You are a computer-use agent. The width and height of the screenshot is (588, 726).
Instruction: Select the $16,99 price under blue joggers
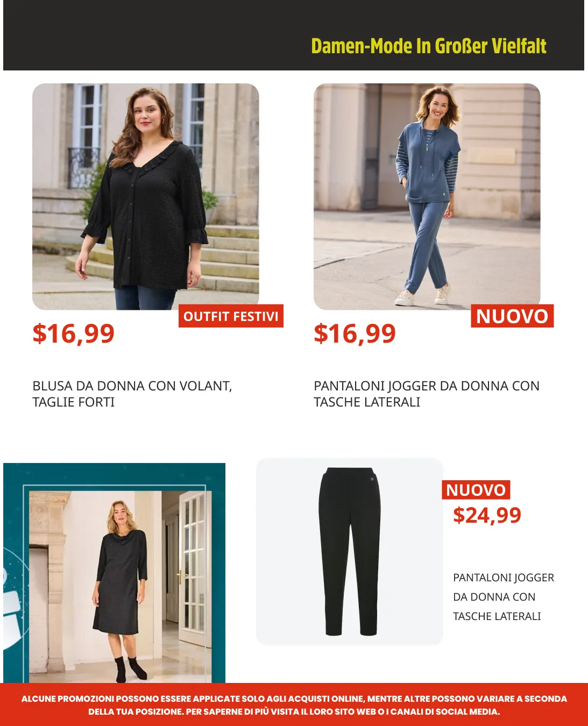(355, 333)
